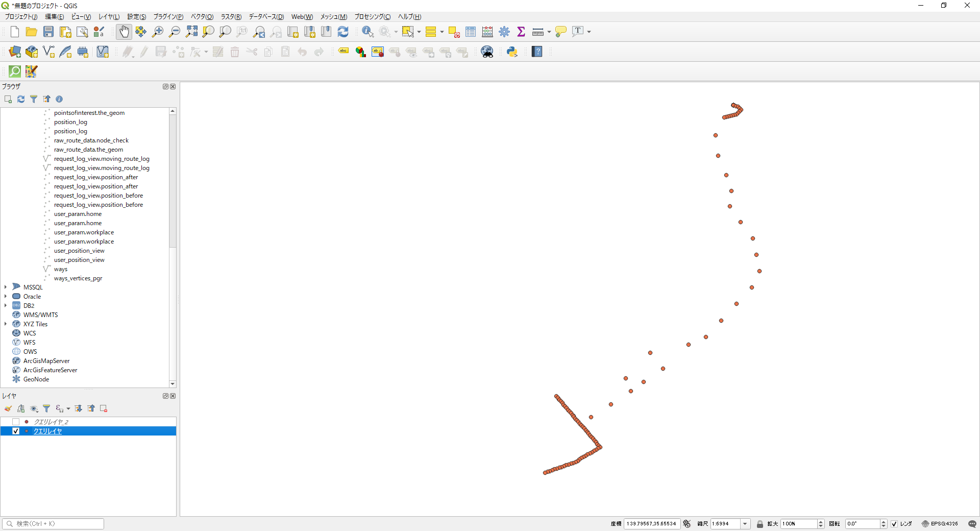Click the EPSG:4326 CRS button
Image resolution: width=980 pixels, height=531 pixels.
940,524
